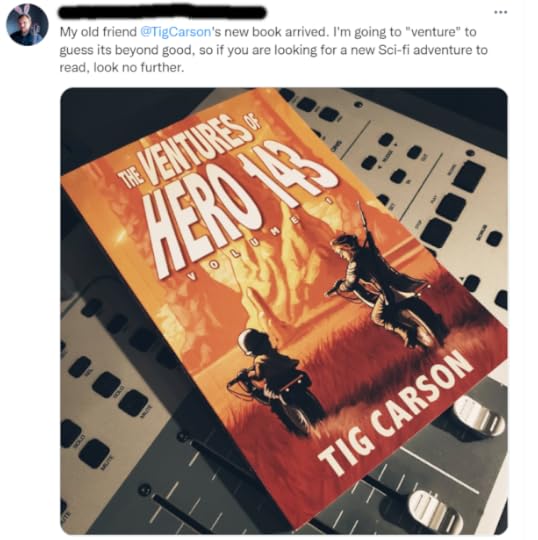This screenshot has height=540, width=538.
Task: Open the three-dot more options menu
Action: click(500, 12)
